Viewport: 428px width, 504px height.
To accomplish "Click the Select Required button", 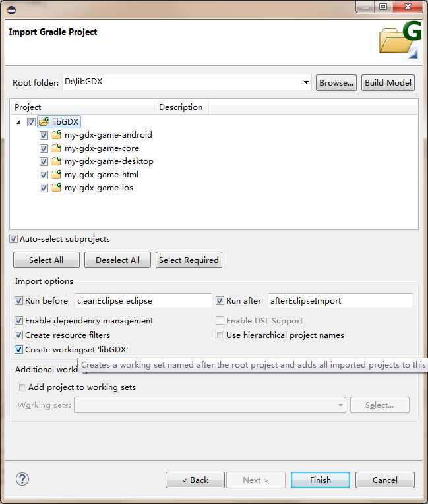I will 189,260.
